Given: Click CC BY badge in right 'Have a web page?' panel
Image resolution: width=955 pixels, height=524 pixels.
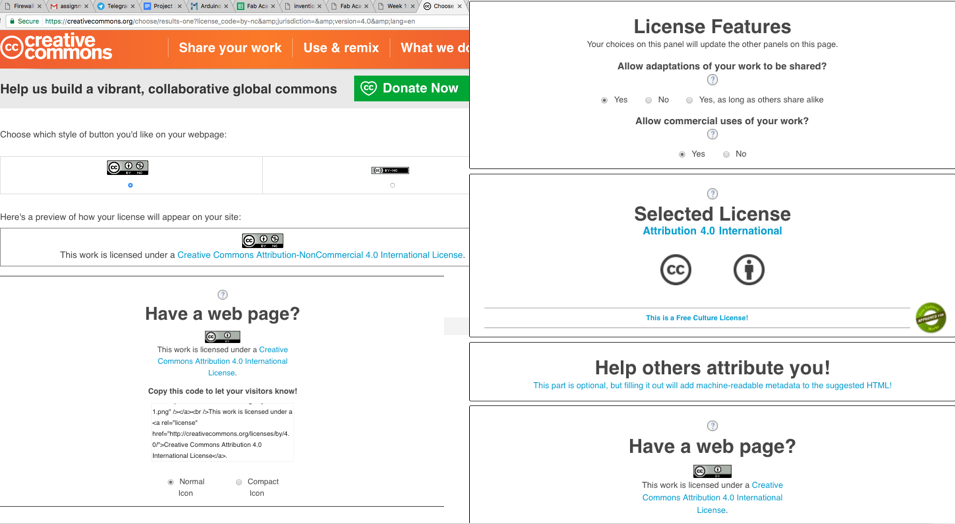Looking at the screenshot, I should coord(713,471).
